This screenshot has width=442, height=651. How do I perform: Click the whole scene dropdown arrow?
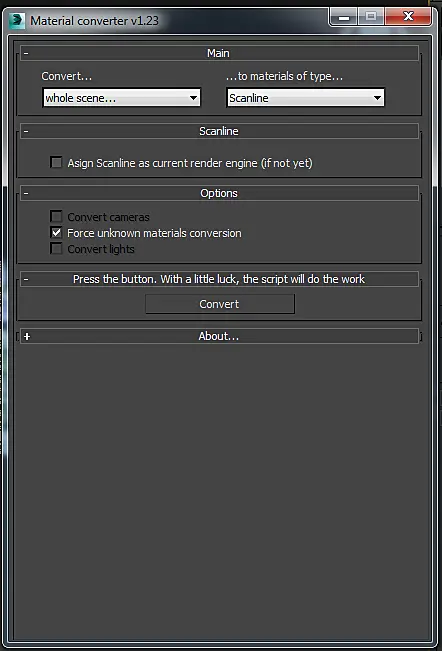click(x=193, y=98)
